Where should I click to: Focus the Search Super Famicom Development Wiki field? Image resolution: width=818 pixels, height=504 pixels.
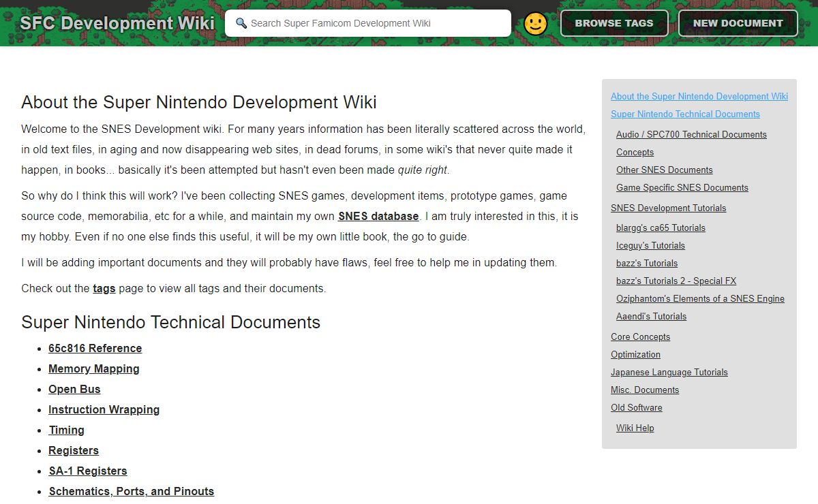click(375, 23)
